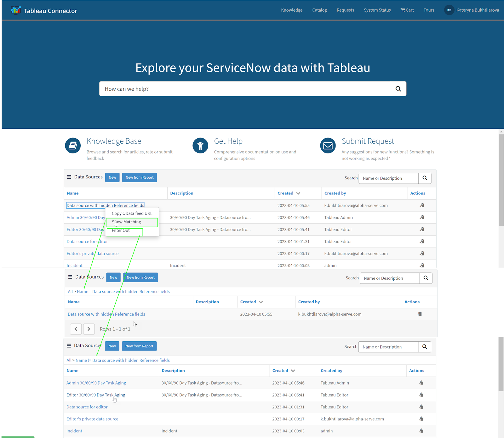This screenshot has width=504, height=438.
Task: Focus 'Name or Description' field in 'Name =' list
Action: coord(390,278)
